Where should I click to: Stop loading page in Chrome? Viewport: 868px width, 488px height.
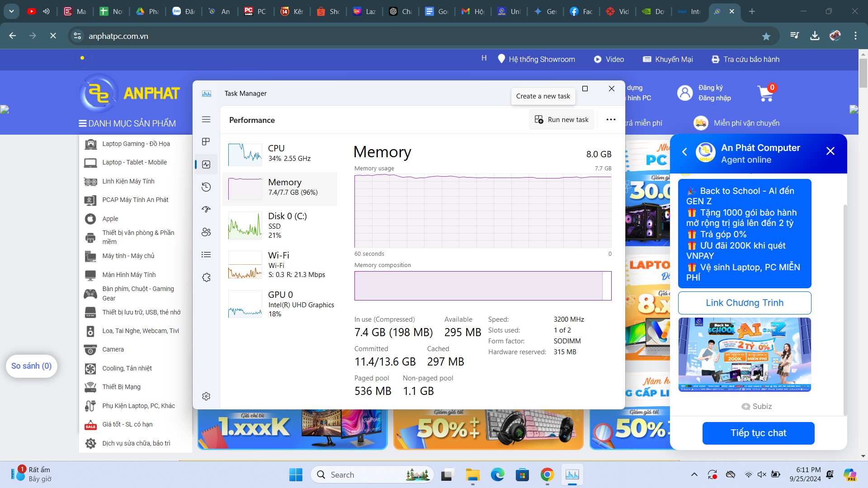[x=53, y=36]
